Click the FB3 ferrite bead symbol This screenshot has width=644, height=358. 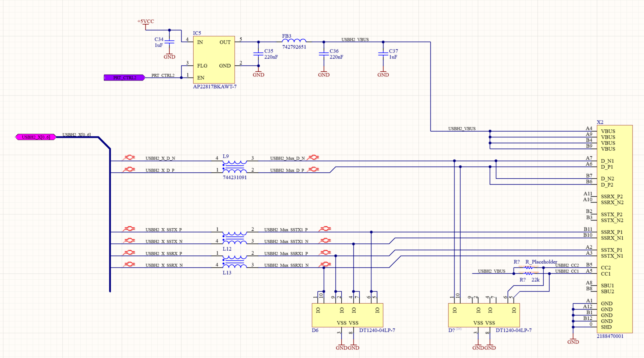click(x=294, y=41)
